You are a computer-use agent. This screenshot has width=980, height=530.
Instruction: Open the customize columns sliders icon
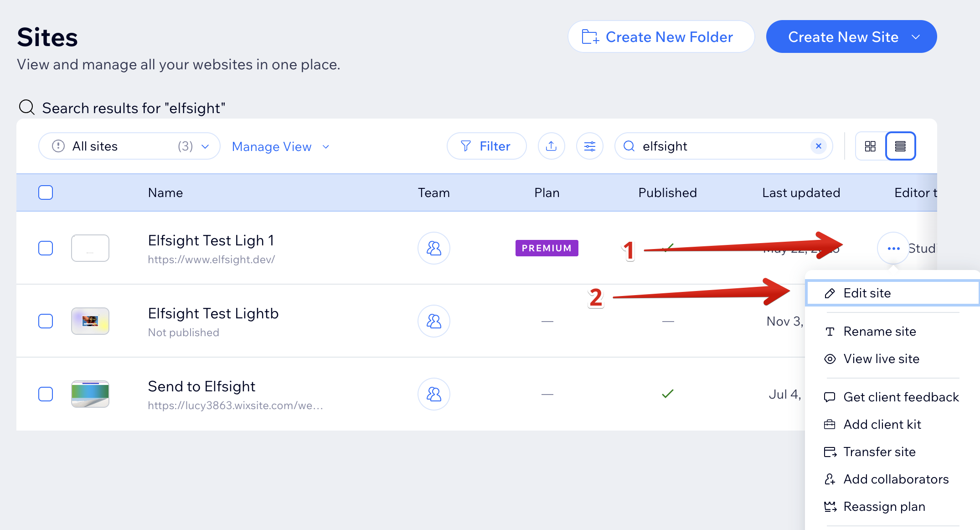click(x=589, y=146)
